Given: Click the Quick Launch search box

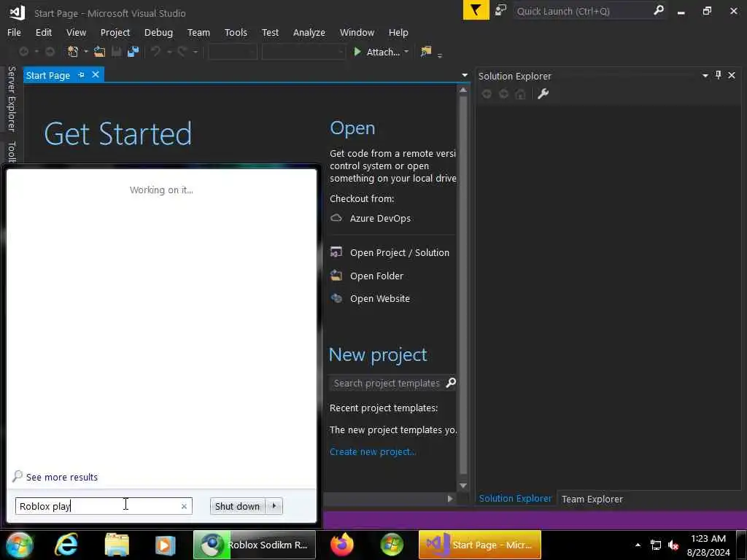Looking at the screenshot, I should coord(589,10).
